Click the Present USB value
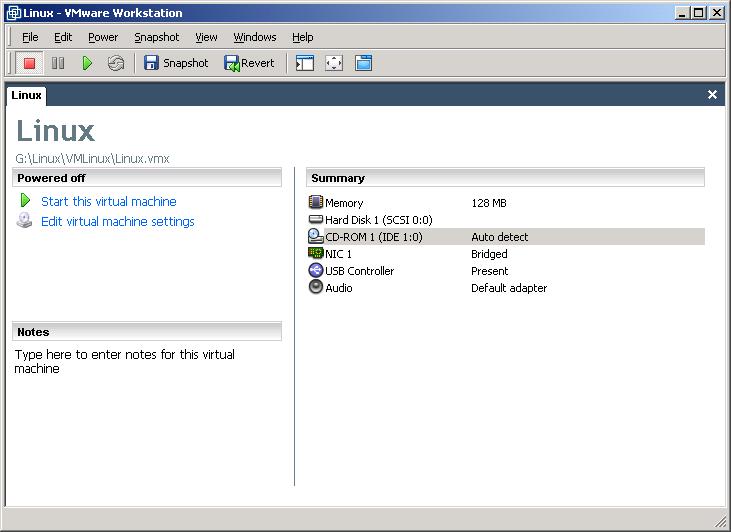Viewport: 731px width, 532px height. (490, 271)
